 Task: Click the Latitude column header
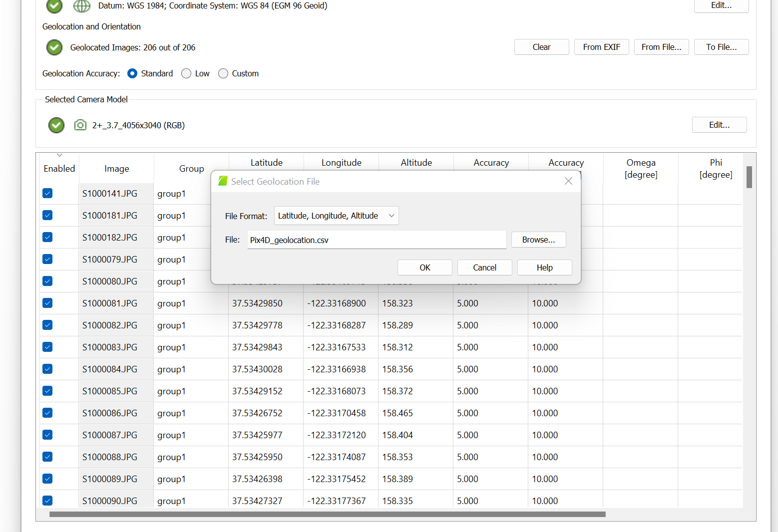(x=266, y=163)
